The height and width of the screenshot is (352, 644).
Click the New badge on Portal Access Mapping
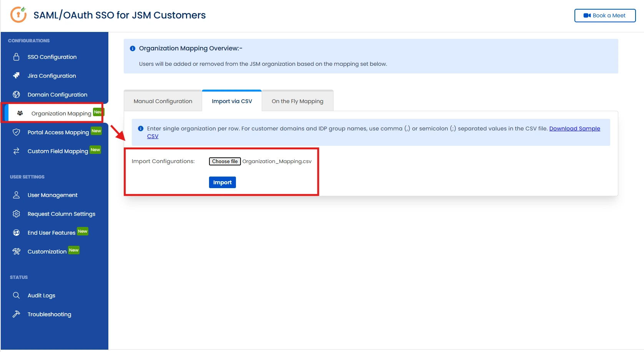(x=96, y=131)
